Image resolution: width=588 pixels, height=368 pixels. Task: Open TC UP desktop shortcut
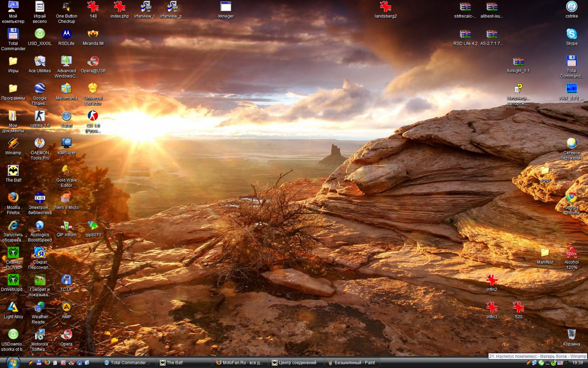(x=67, y=283)
